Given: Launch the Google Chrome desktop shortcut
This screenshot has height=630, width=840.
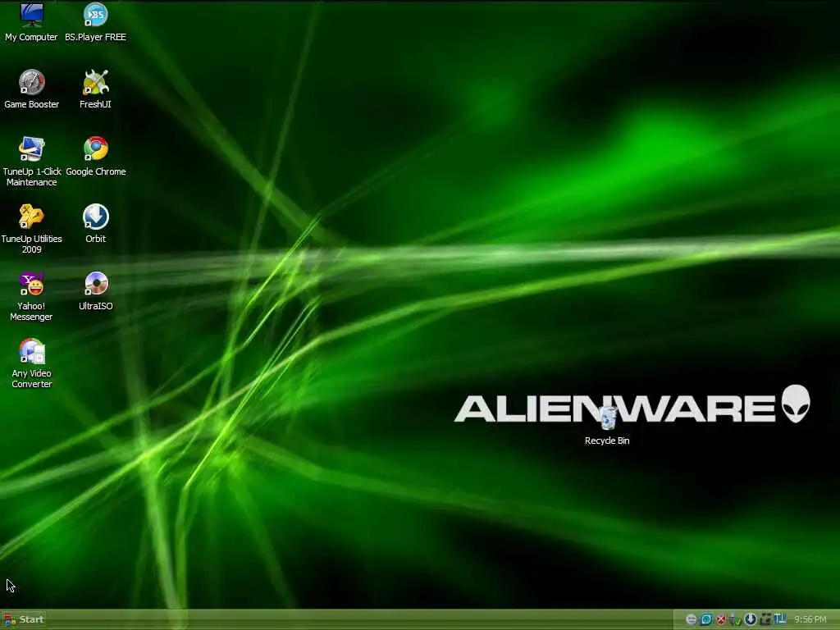Looking at the screenshot, I should point(96,156).
